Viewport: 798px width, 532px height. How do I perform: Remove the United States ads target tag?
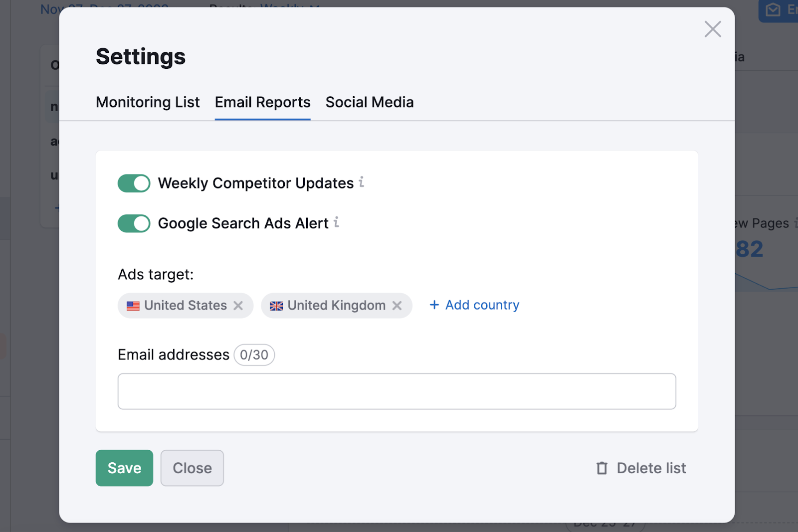tap(238, 306)
